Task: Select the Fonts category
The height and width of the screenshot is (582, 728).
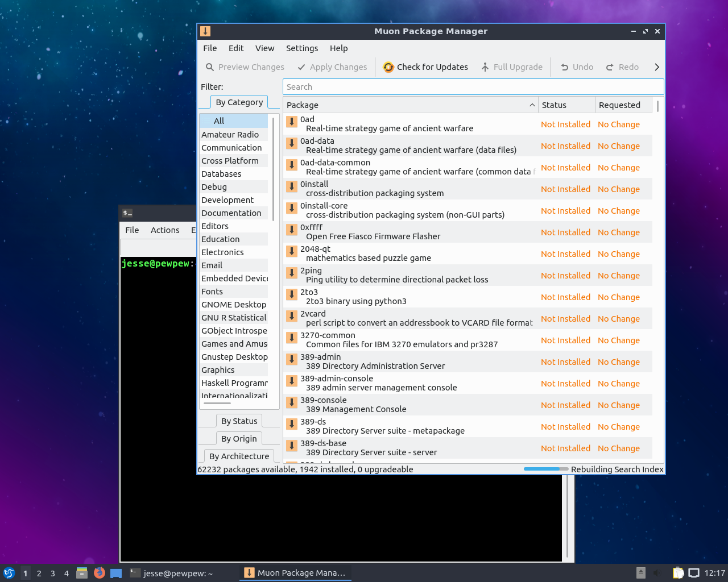Action: pyautogui.click(x=234, y=292)
